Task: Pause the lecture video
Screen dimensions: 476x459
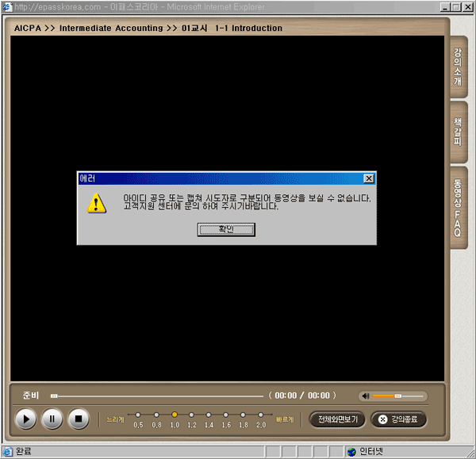Action: tap(52, 419)
